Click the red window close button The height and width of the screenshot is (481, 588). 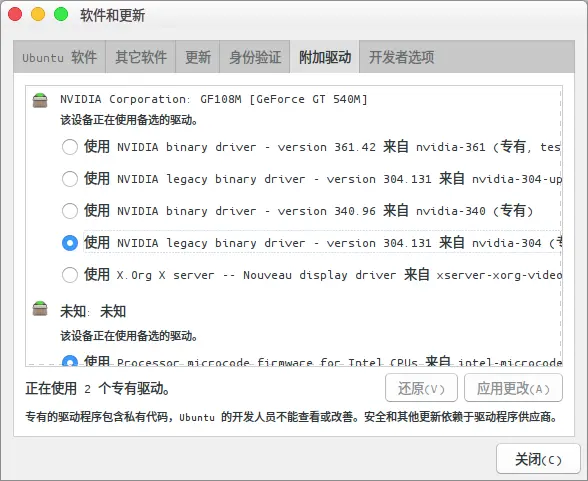(x=15, y=14)
